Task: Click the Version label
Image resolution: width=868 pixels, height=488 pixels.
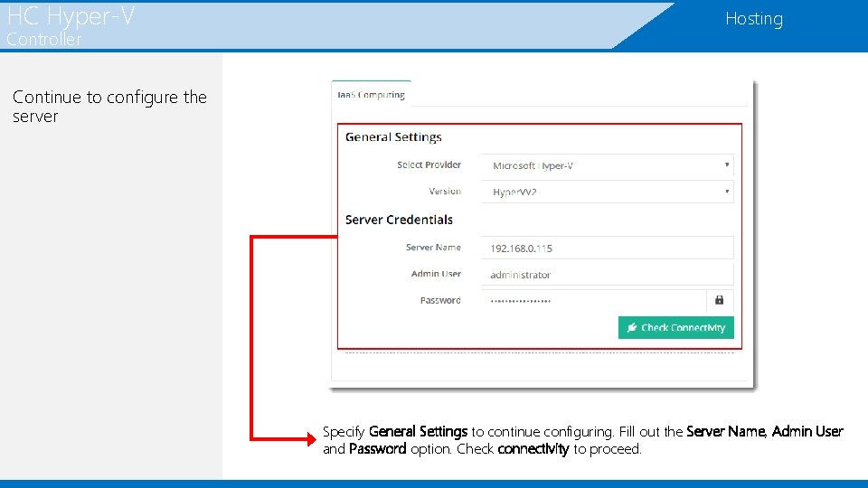Action: [x=445, y=192]
